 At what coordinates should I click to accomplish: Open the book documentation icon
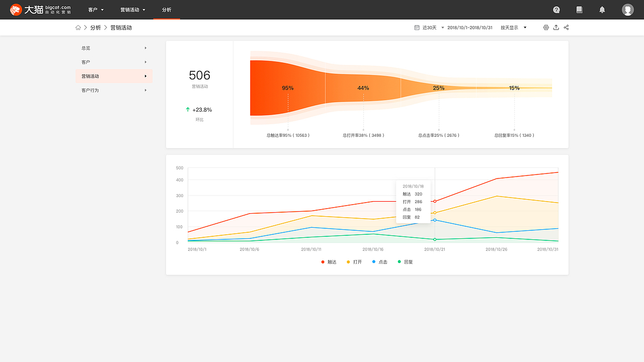click(x=579, y=10)
